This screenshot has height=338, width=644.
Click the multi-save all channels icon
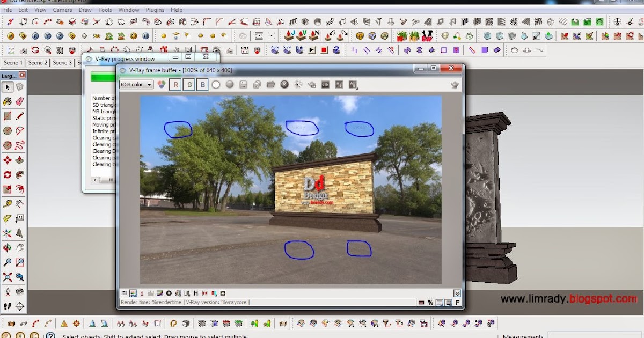point(257,85)
